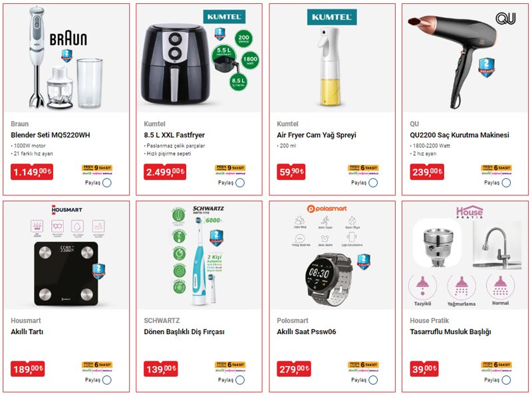Toggle Paylaş circle for Tasarruflu Musluk Başlığı

[x=506, y=380]
